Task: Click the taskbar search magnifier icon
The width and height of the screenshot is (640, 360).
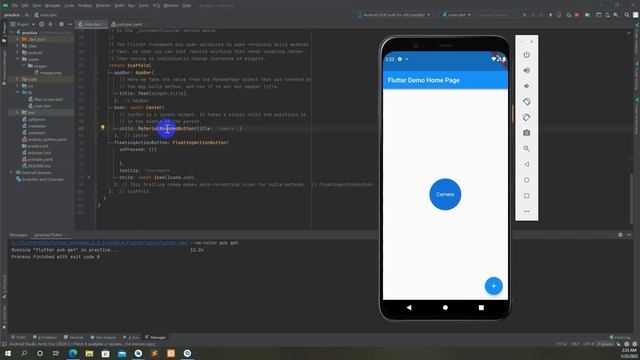Action: 24,353
